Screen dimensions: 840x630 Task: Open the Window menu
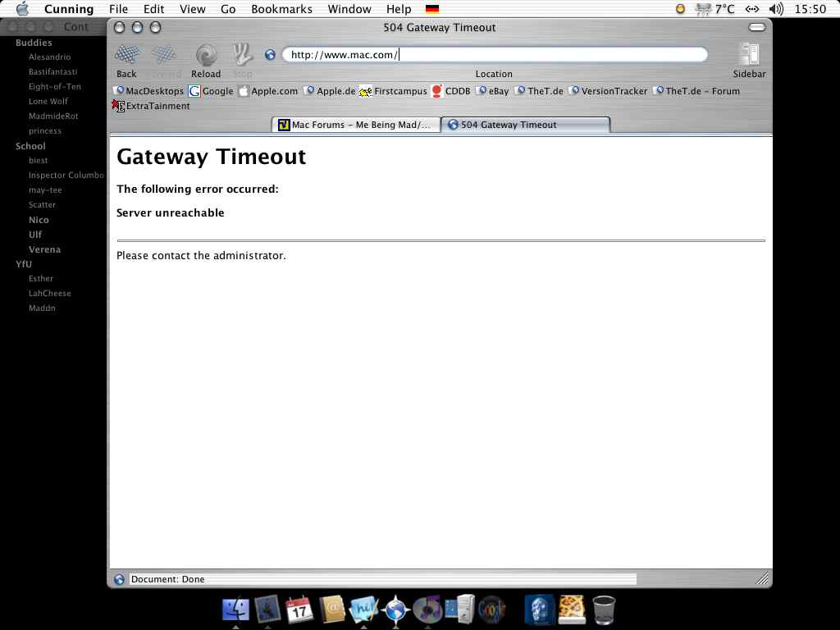pos(349,9)
